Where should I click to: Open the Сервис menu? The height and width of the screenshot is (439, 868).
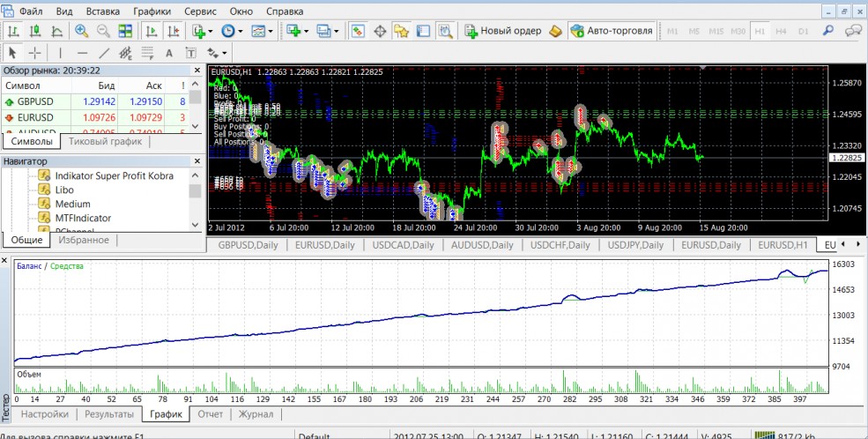pyautogui.click(x=200, y=11)
